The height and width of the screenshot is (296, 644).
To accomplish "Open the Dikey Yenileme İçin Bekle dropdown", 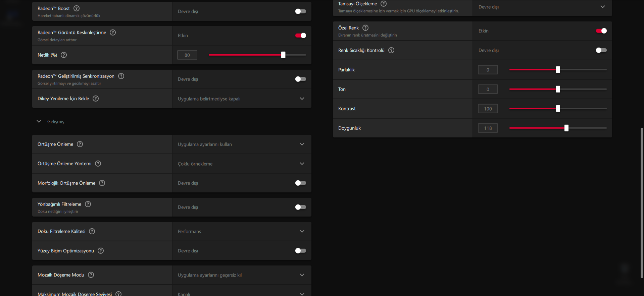I will (x=302, y=99).
